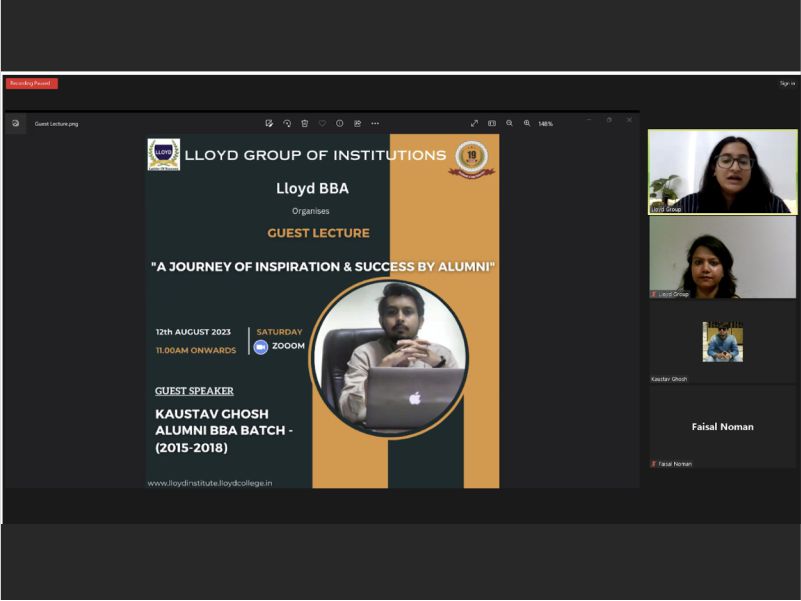Select Kaustav Ghosh participant profile picture
The height and width of the screenshot is (601, 801).
point(722,342)
